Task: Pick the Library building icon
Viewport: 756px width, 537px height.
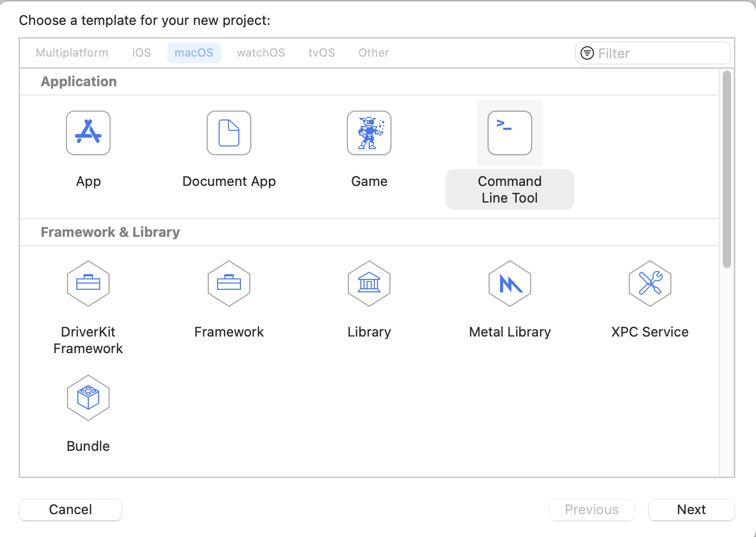Action: (369, 284)
